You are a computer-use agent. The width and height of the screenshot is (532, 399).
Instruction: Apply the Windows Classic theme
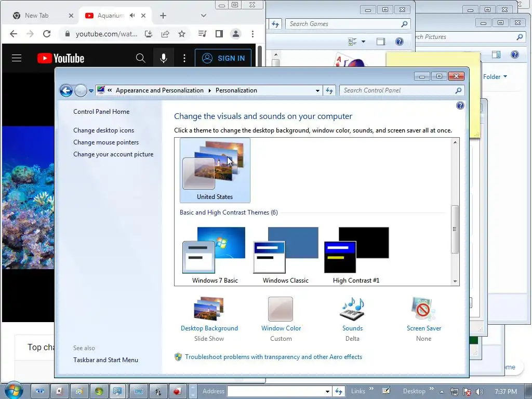coord(286,255)
